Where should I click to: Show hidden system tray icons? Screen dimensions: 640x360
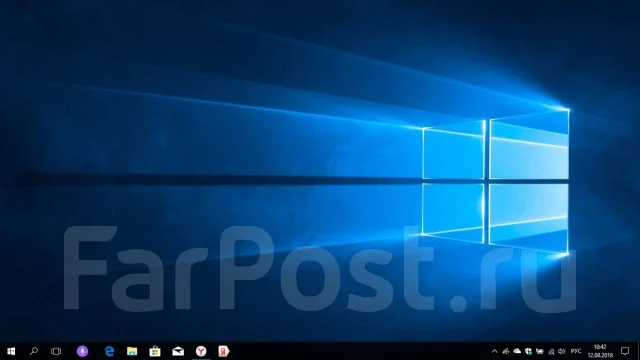494,351
